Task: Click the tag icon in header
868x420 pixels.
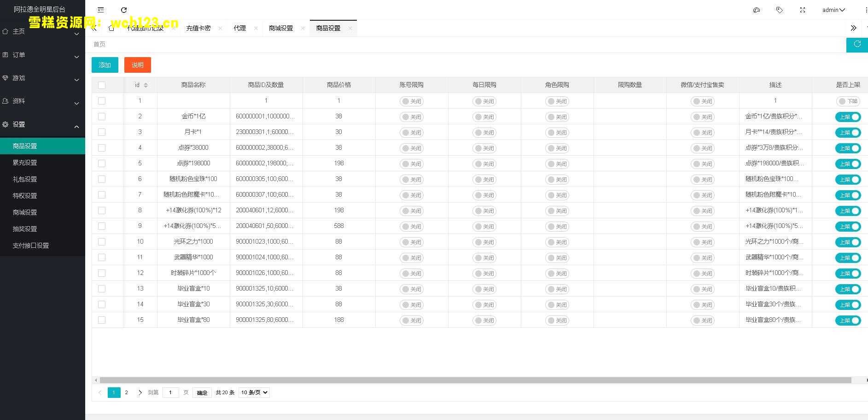Action: click(779, 10)
